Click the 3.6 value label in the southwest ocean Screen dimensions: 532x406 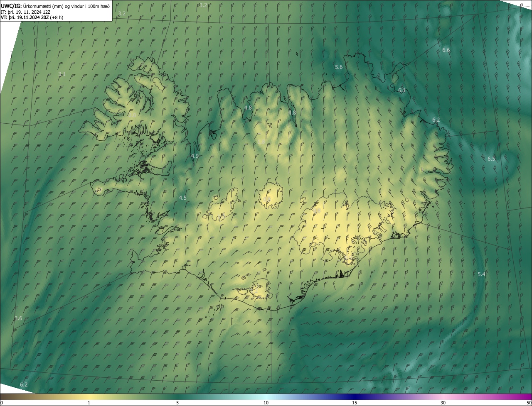tap(18, 318)
